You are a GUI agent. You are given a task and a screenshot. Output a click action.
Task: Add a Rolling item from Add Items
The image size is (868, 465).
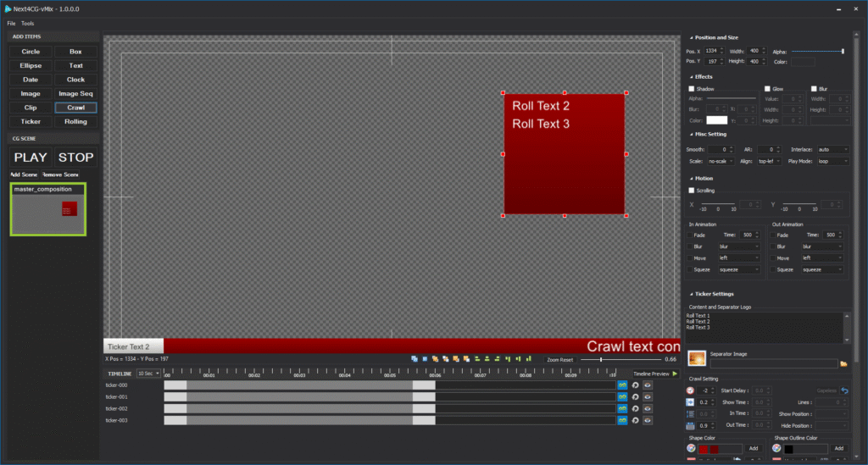(75, 122)
